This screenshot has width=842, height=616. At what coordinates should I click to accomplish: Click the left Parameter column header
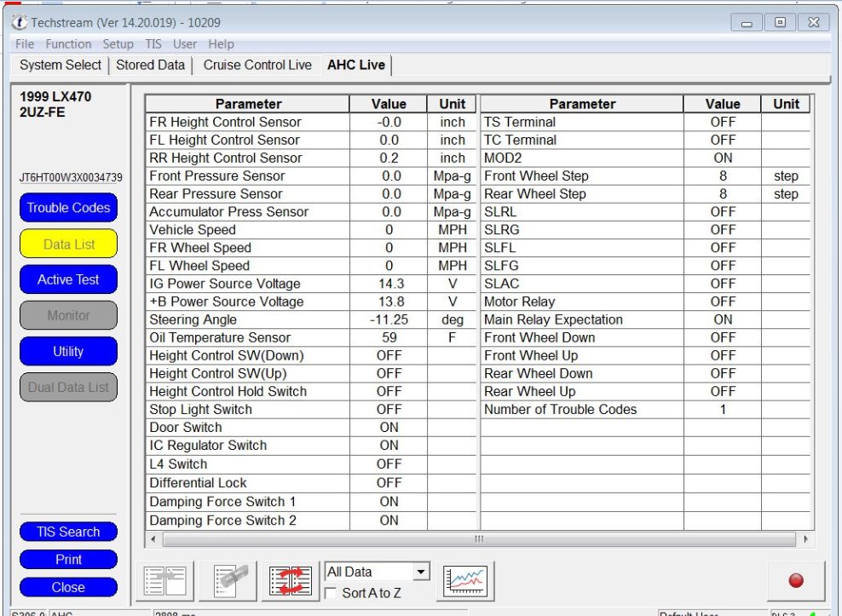pyautogui.click(x=248, y=104)
